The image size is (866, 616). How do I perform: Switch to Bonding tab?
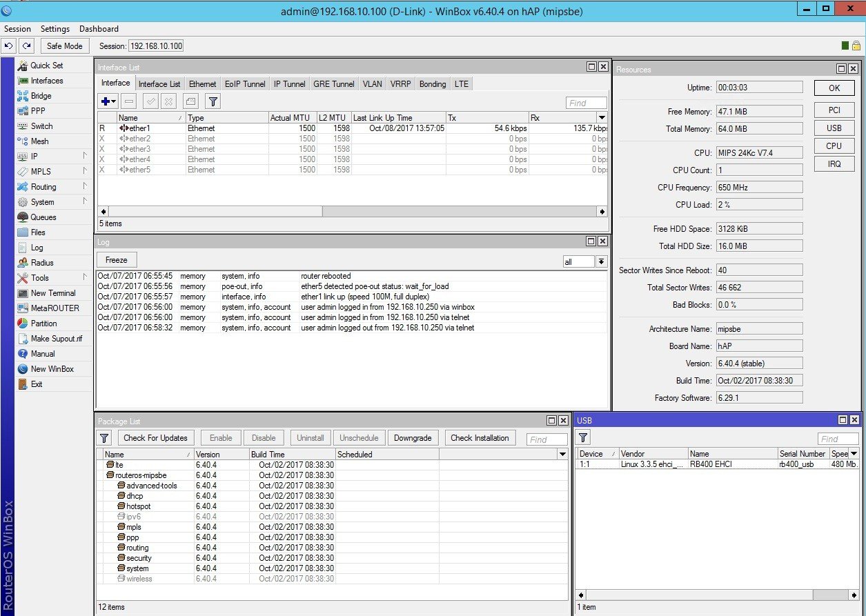click(433, 84)
